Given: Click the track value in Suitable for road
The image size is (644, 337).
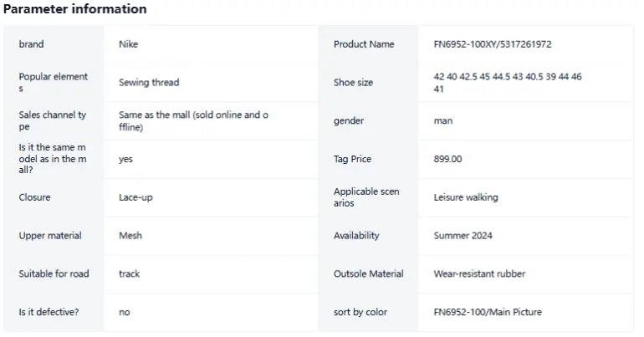Looking at the screenshot, I should click(130, 273).
